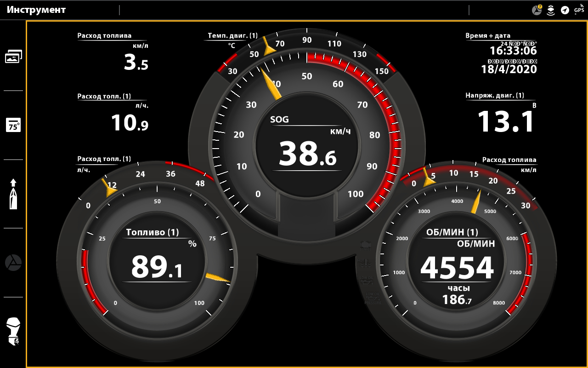Viewport: 588px width, 368px height.
Task: Tap the Темп. двиг. (1) temperature pointer
Action: tap(267, 46)
